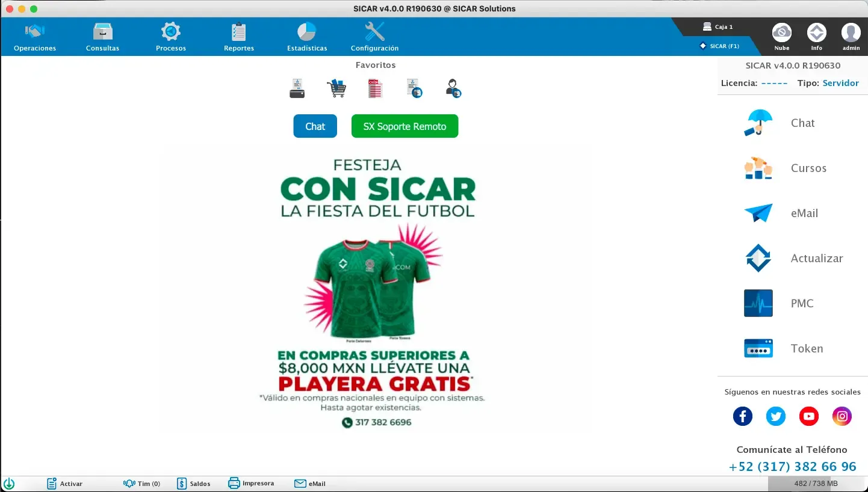Select the SICAR (F1) tab
868x492 pixels.
[720, 46]
